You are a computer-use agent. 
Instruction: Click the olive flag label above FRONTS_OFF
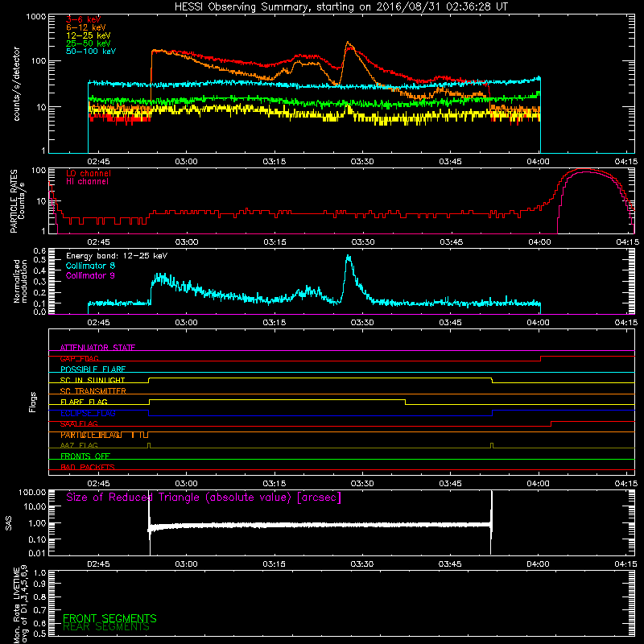click(x=79, y=445)
